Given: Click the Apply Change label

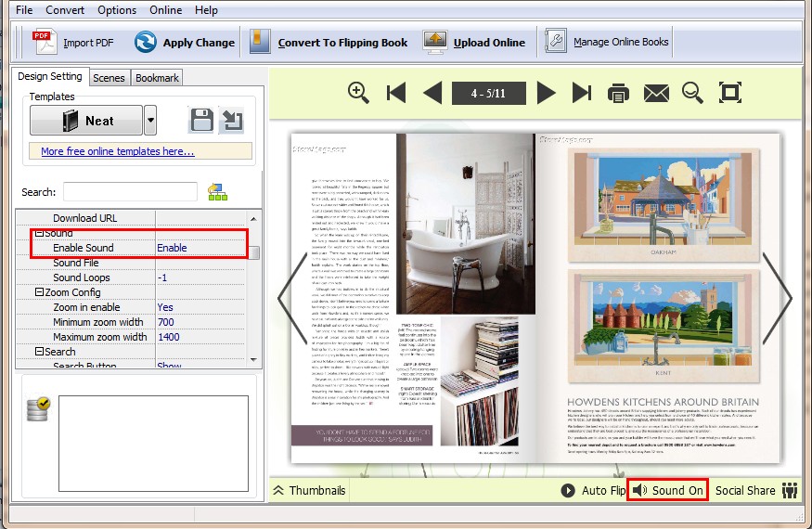Looking at the screenshot, I should coord(199,43).
